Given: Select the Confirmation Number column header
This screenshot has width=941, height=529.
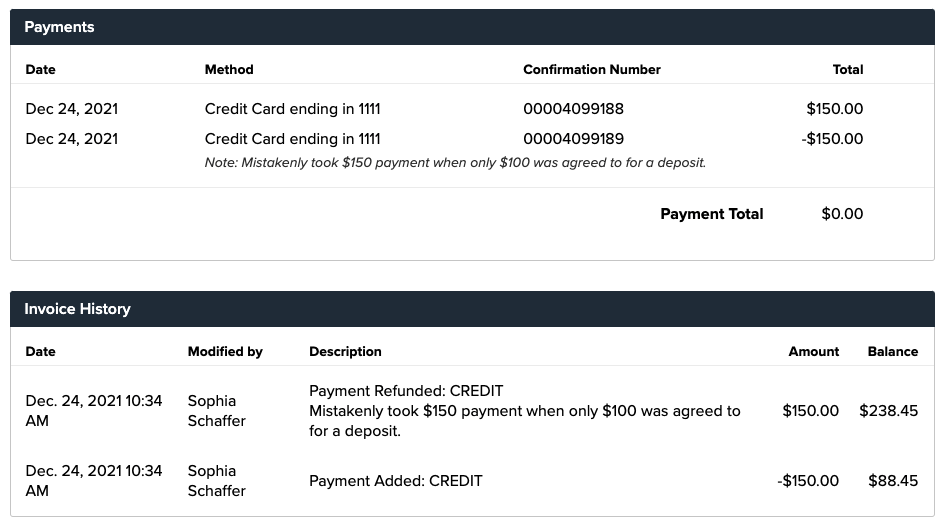Looking at the screenshot, I should (x=591, y=70).
